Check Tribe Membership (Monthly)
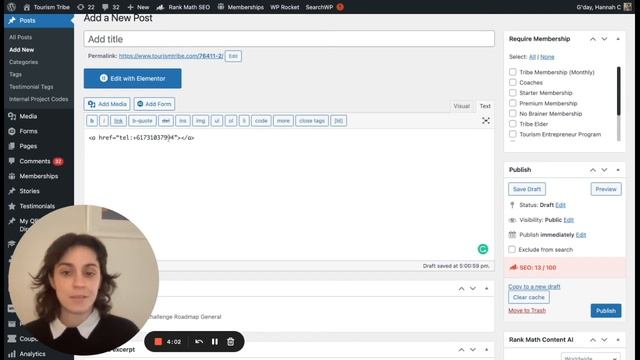This screenshot has width=640, height=360. point(513,72)
